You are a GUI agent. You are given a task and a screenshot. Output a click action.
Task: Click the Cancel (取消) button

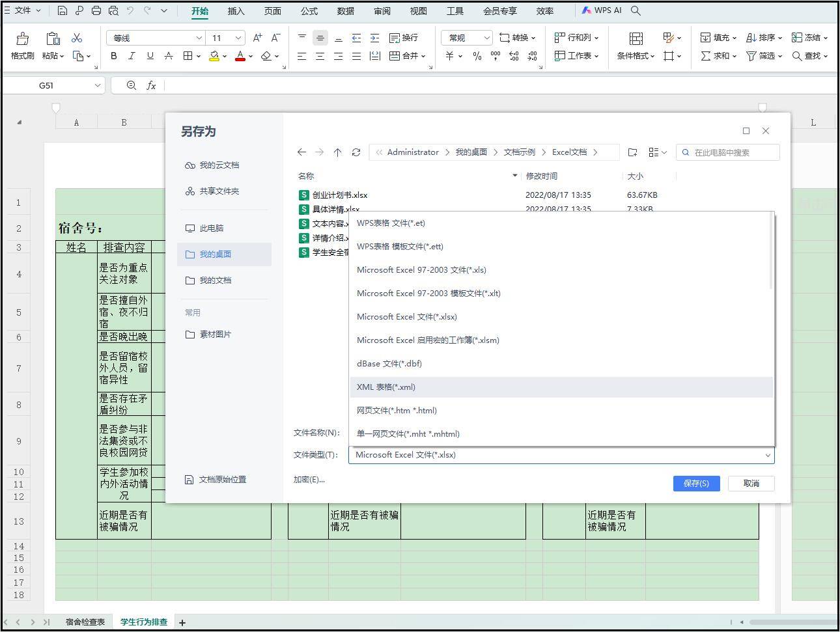751,484
